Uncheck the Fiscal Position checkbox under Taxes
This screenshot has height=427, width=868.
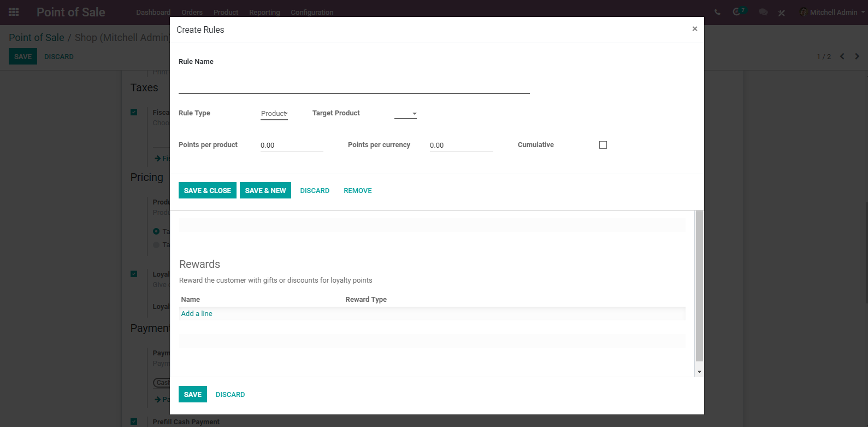click(x=134, y=112)
